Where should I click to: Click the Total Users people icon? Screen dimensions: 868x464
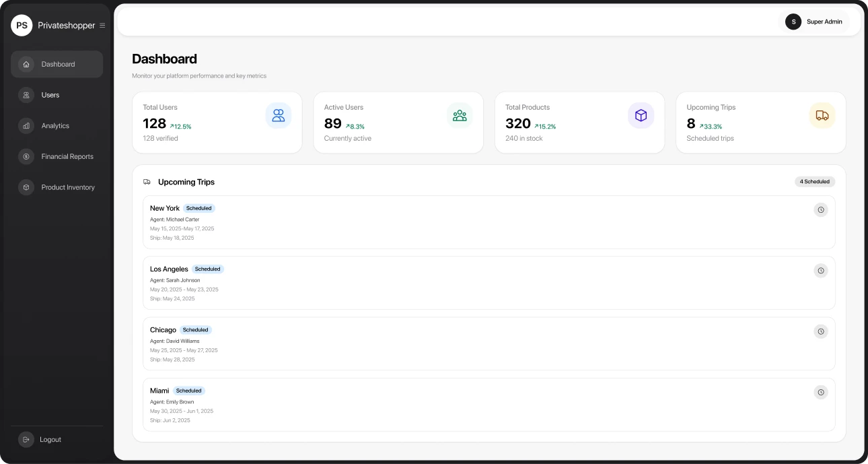(x=279, y=116)
